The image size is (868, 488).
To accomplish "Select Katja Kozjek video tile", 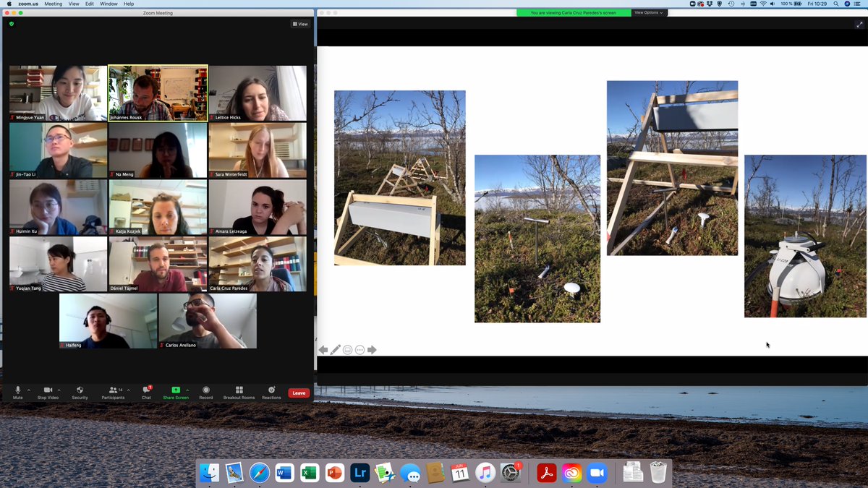I will click(x=158, y=207).
